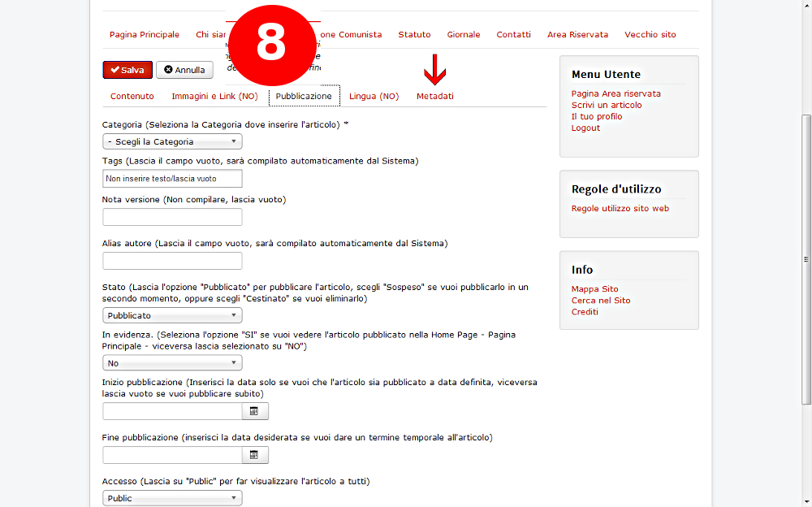Click the Salva button

pos(127,70)
